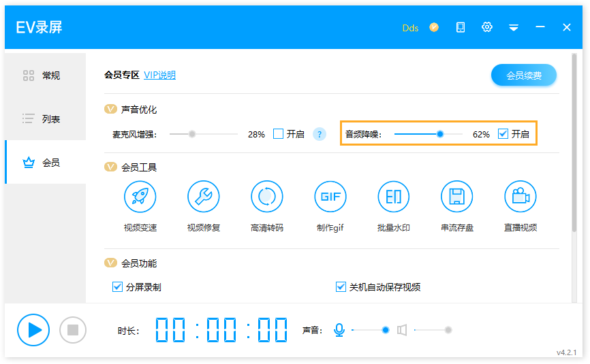Click the 会员工具 section heading
Screen dimensions: 590x364
(138, 167)
